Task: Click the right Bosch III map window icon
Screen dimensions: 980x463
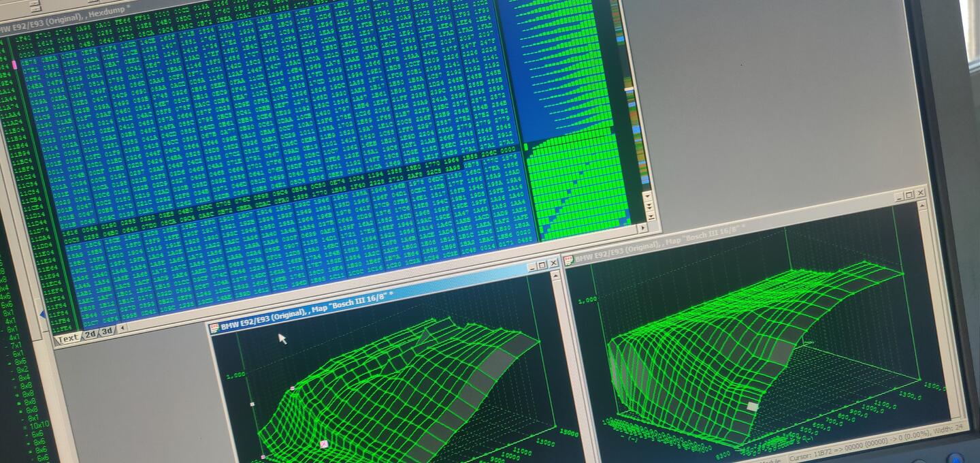Action: [x=568, y=260]
